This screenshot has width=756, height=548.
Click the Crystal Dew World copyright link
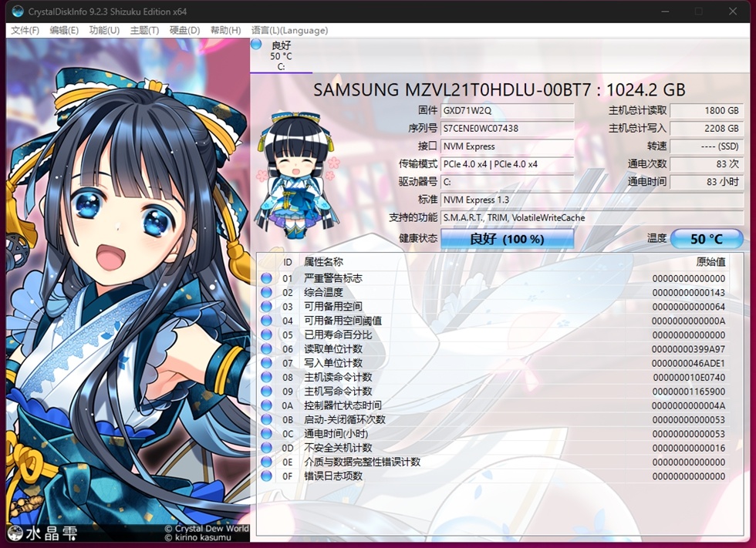pyautogui.click(x=207, y=528)
